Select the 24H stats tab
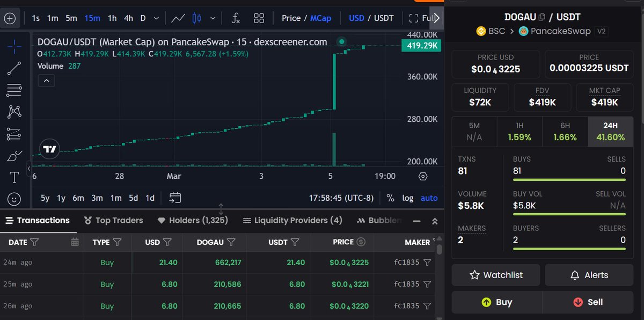 pos(610,132)
